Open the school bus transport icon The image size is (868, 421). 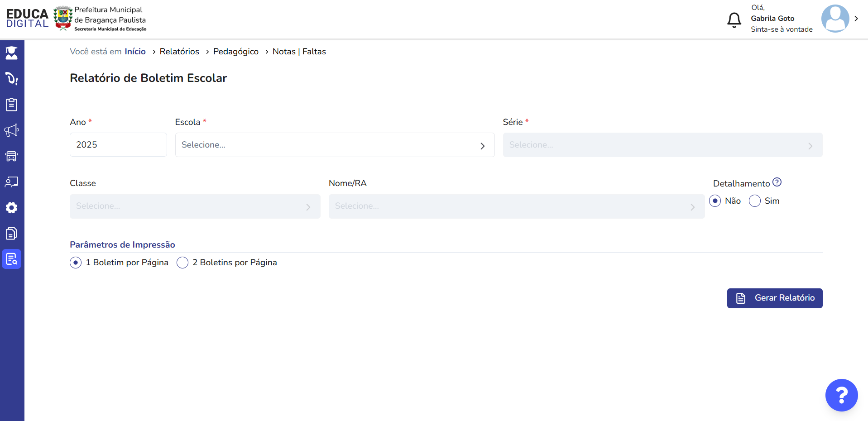[11, 156]
